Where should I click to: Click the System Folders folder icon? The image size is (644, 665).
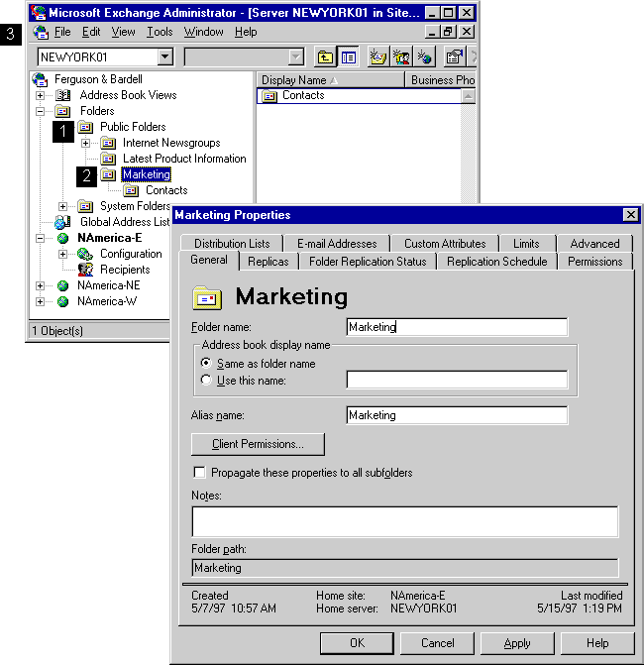click(85, 206)
